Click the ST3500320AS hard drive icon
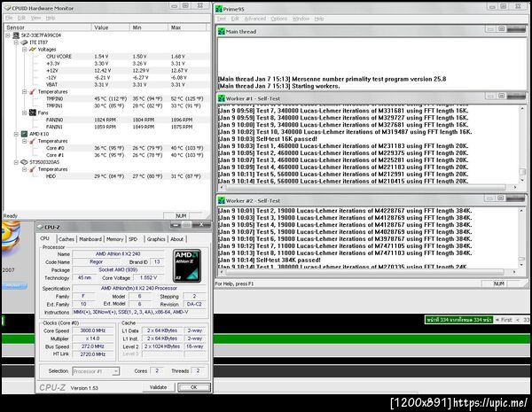Image resolution: width=532 pixels, height=412 pixels. 24,162
